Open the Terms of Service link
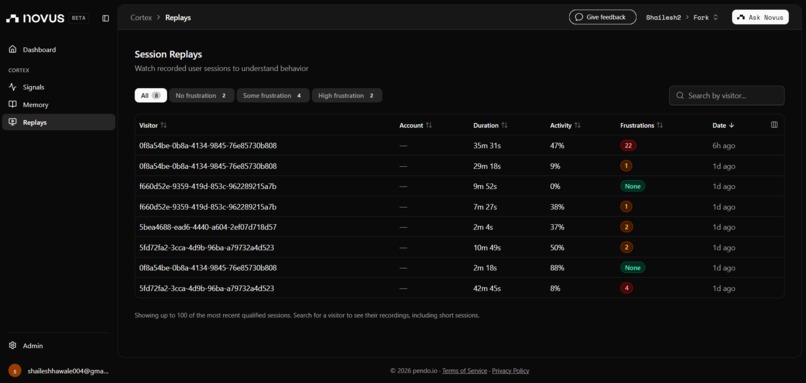 tap(464, 371)
